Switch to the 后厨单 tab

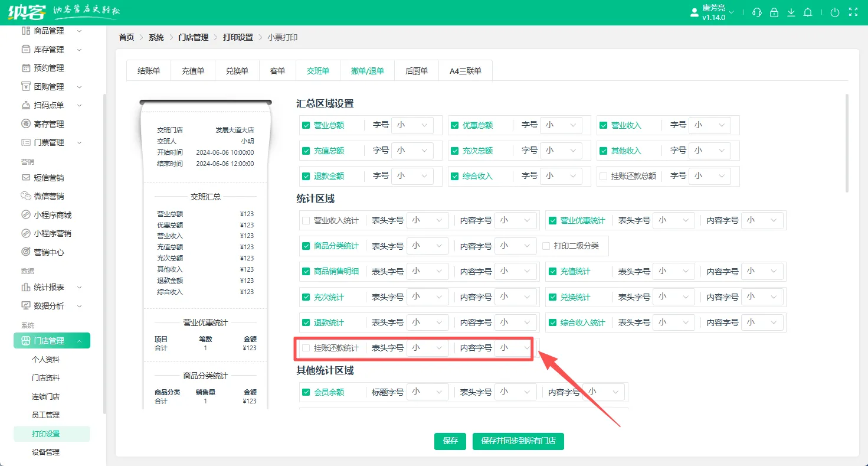pyautogui.click(x=416, y=70)
